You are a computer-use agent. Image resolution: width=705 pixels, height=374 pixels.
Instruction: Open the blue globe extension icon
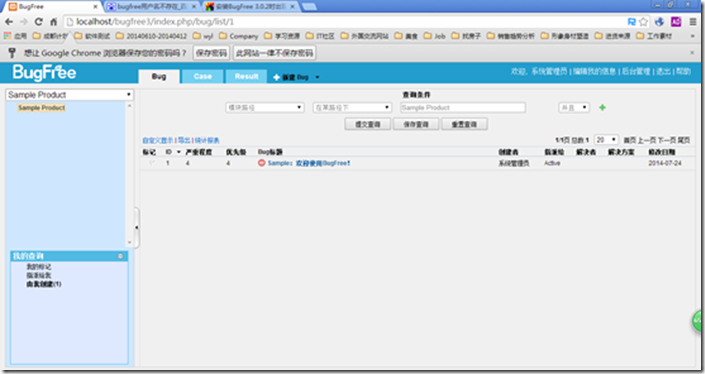(660, 22)
